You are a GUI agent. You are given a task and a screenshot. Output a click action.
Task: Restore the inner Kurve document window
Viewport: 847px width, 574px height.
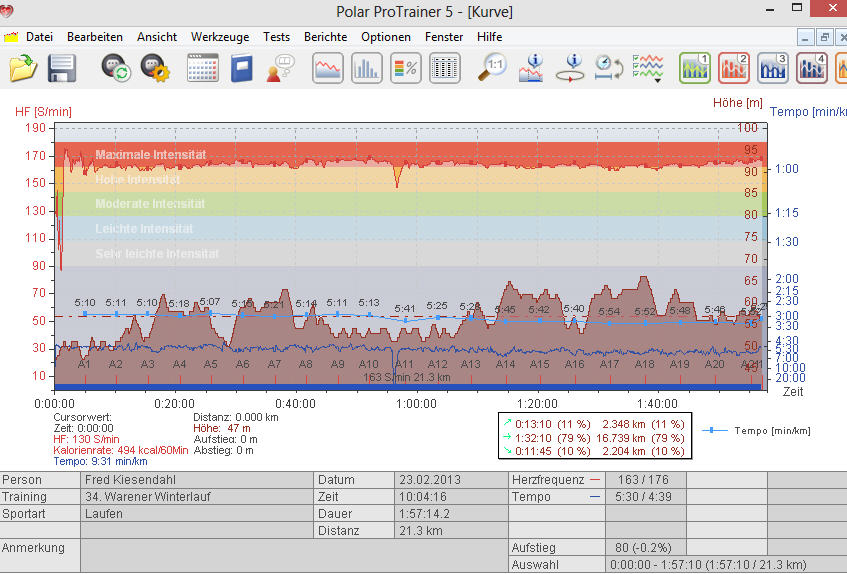click(824, 37)
